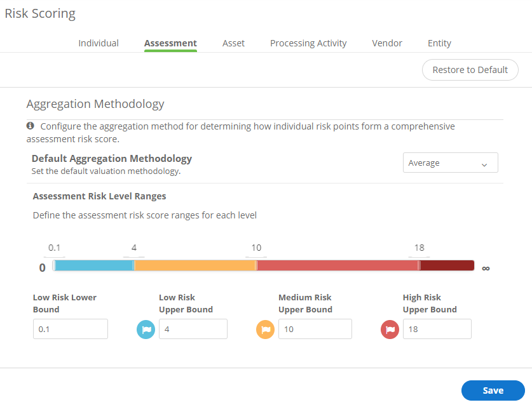This screenshot has width=532, height=407.
Task: Click the infinity symbol on the risk scale
Action: 486,268
